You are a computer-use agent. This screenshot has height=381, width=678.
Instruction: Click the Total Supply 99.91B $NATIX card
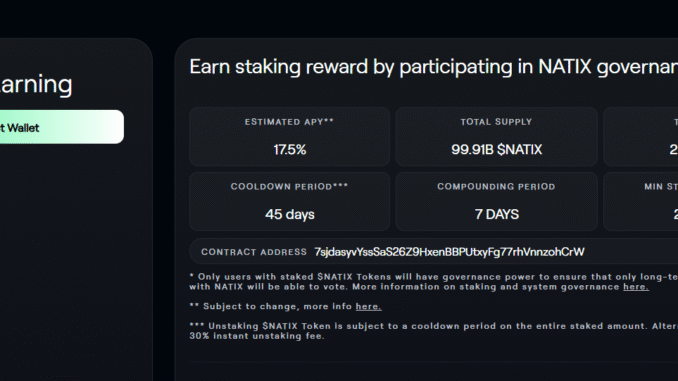pos(496,137)
